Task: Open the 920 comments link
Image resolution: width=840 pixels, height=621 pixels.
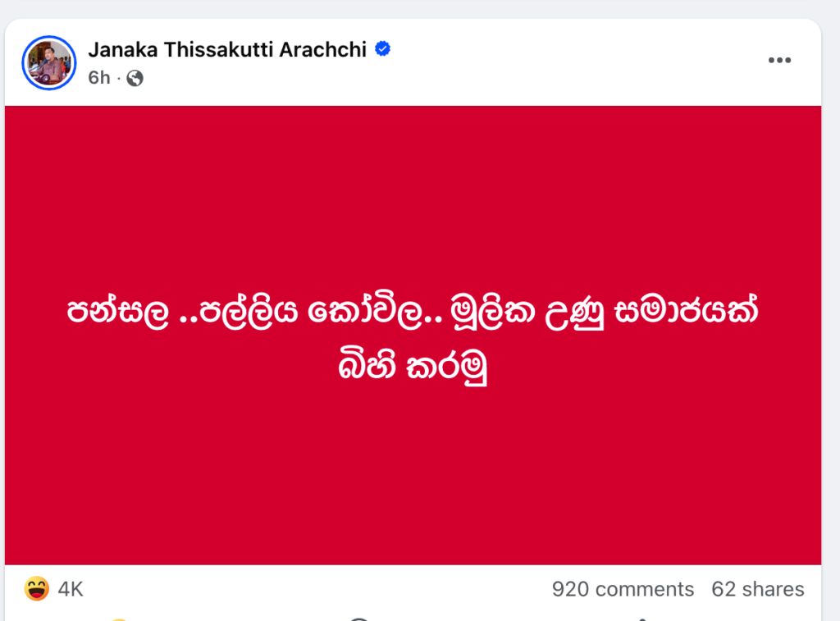Action: coord(623,589)
